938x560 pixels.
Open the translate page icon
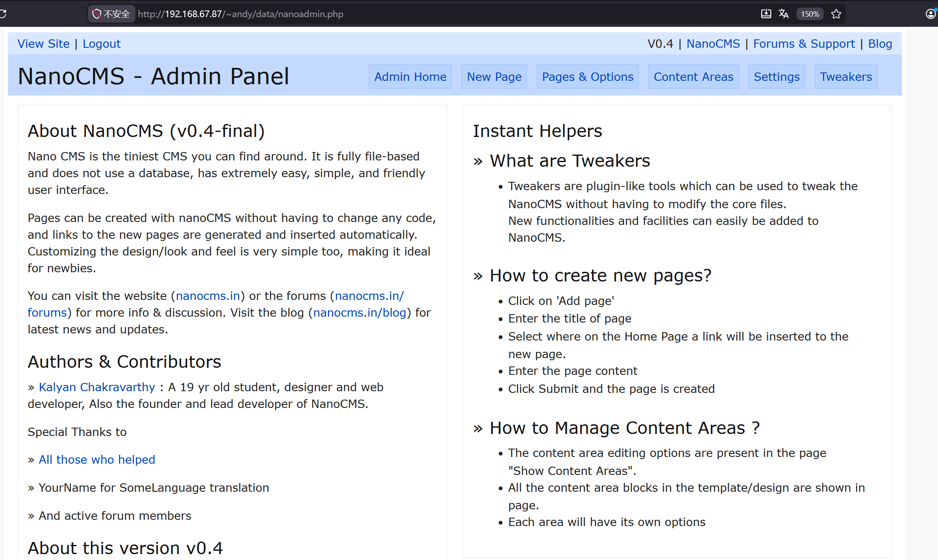coord(784,14)
